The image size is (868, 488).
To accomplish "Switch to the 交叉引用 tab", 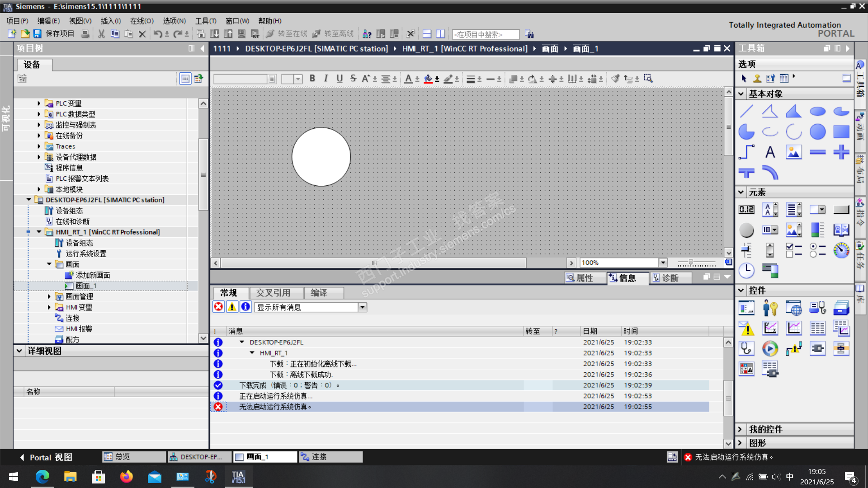I will click(x=273, y=293).
